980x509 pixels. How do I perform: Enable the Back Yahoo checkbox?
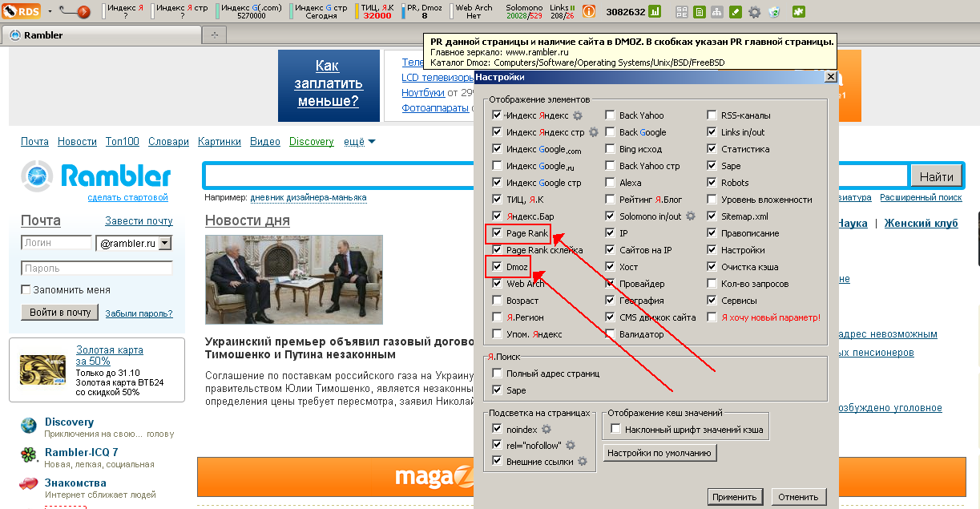pos(610,115)
